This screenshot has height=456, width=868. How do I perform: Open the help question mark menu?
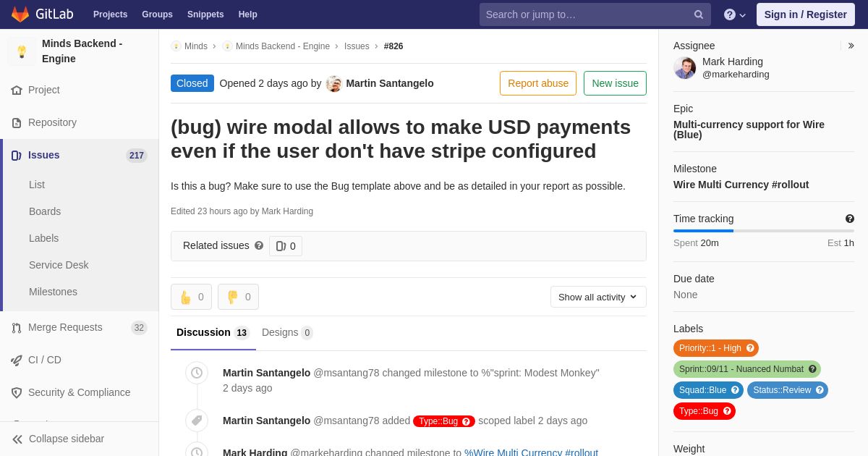click(x=734, y=14)
